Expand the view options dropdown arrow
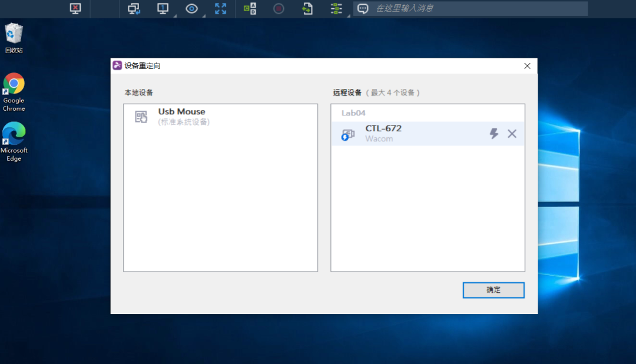 [x=204, y=16]
